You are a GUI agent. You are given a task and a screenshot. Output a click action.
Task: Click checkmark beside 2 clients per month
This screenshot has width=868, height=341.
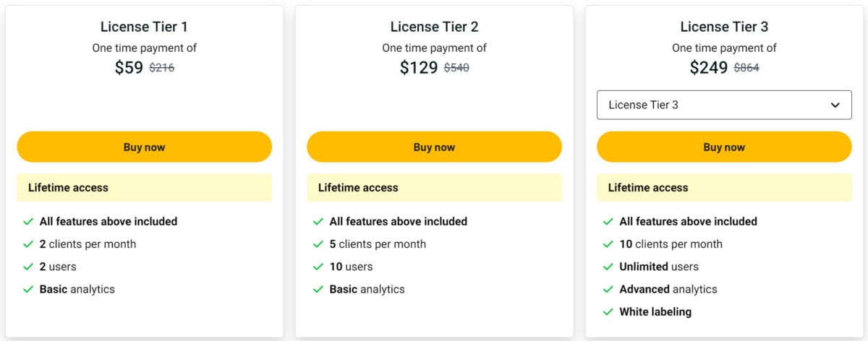27,244
